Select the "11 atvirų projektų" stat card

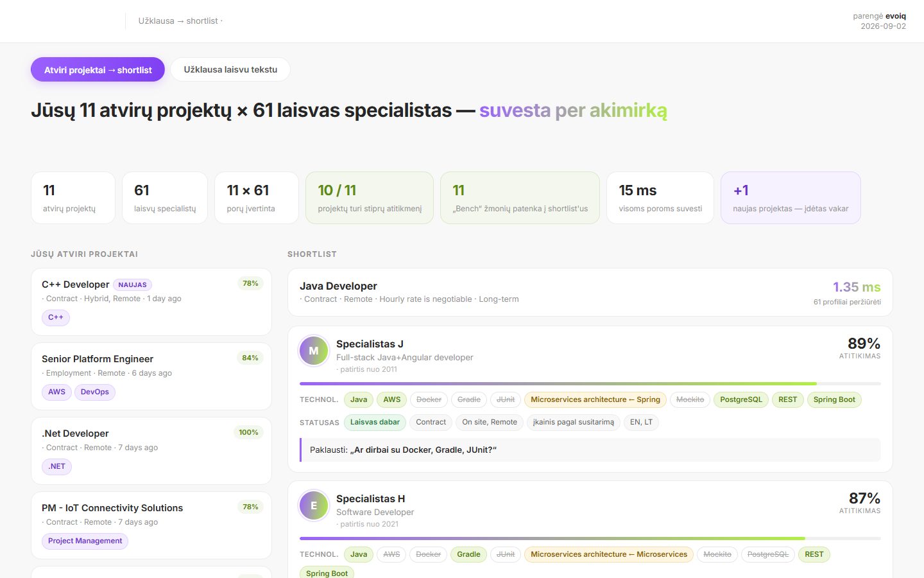73,198
